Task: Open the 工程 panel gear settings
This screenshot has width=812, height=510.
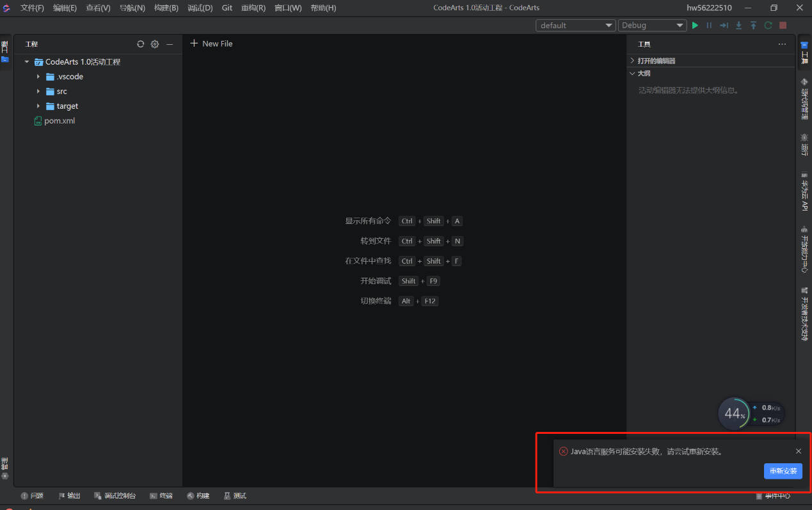Action: pyautogui.click(x=155, y=44)
